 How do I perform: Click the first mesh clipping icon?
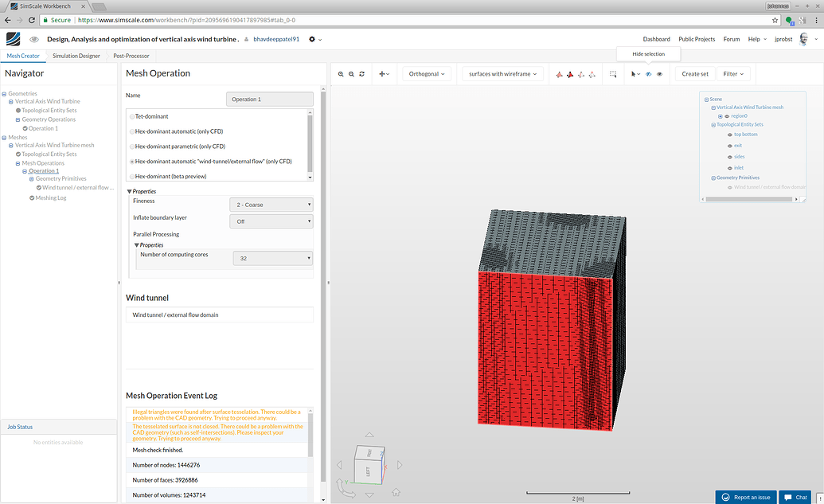click(x=560, y=73)
